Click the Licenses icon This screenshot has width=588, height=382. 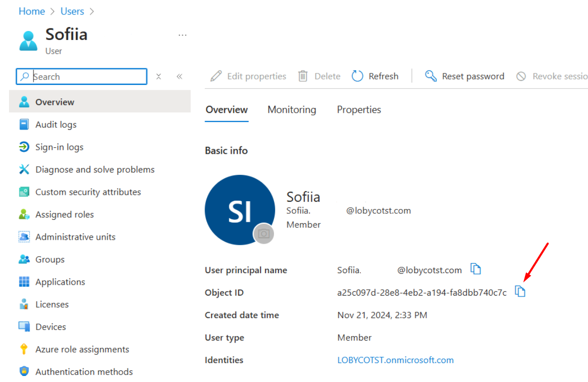pyautogui.click(x=24, y=304)
